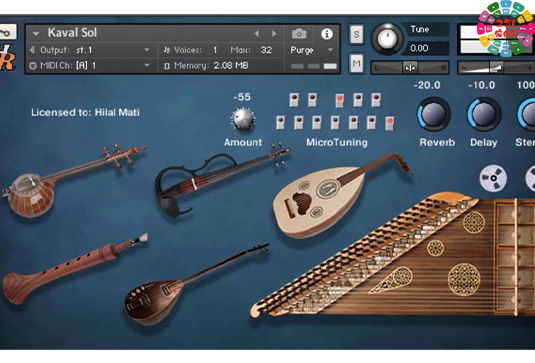Click the Amount knob
This screenshot has height=363, width=535.
point(243,119)
